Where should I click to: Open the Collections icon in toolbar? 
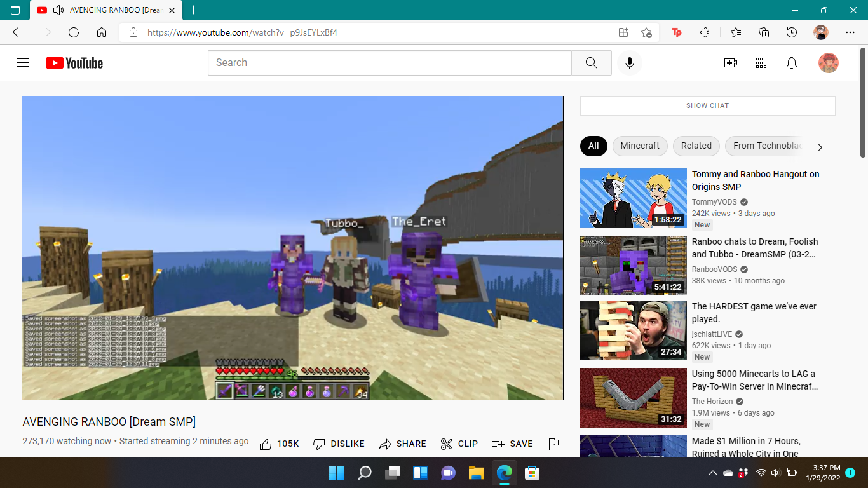point(764,32)
